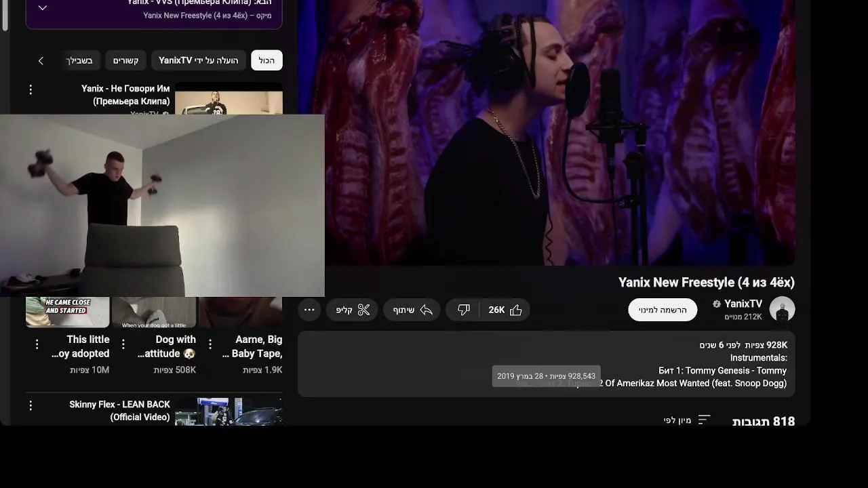
Task: Click the 'Instrumentals:' description line
Action: 758,358
